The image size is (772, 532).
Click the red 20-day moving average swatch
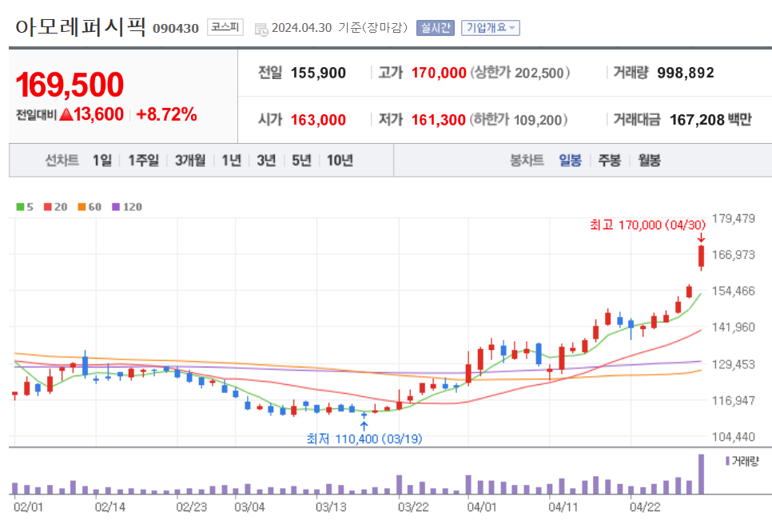(x=48, y=207)
